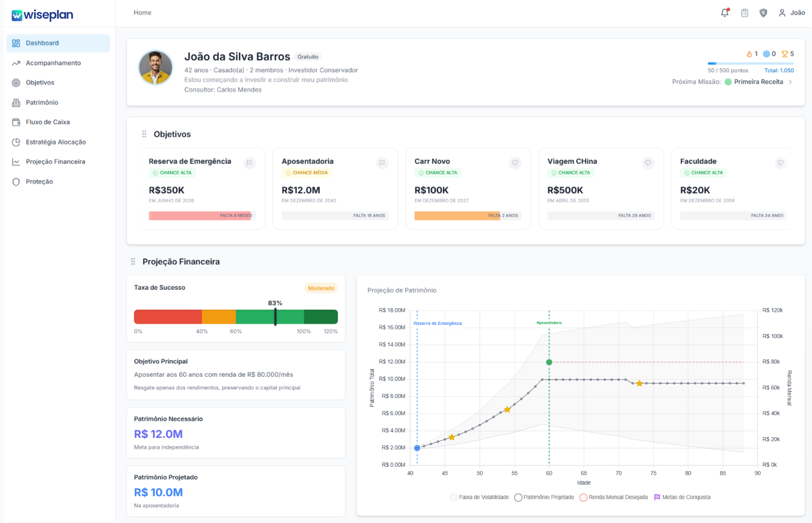Click the blue point at age 41 on chart
Viewport: 812px width, 523px height.
point(417,448)
